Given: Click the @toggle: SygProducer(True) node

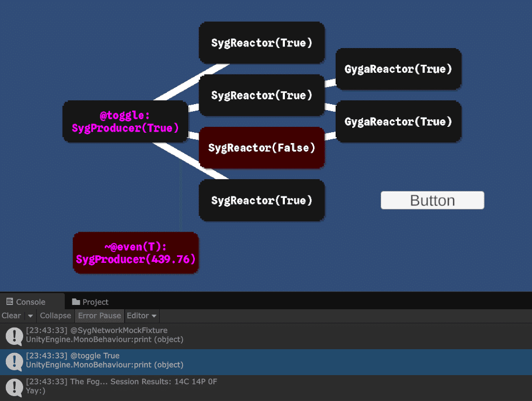Looking at the screenshot, I should click(125, 121).
